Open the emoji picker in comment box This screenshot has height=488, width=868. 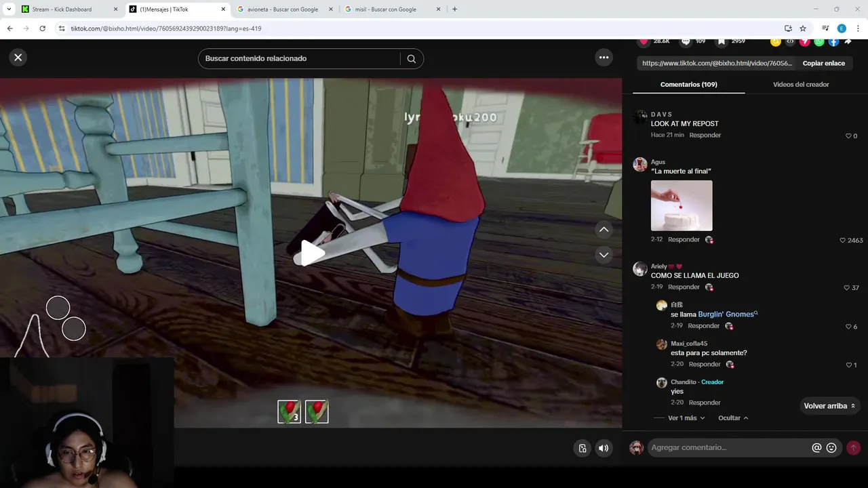point(831,447)
